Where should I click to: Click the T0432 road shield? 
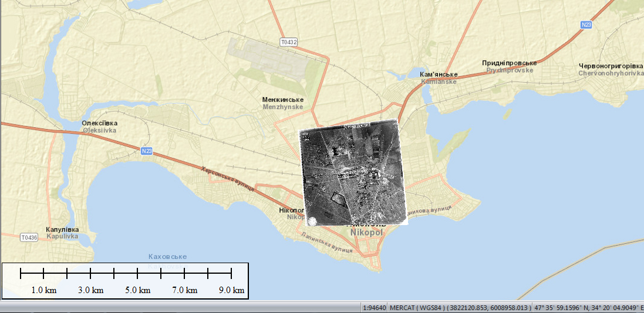pos(289,42)
